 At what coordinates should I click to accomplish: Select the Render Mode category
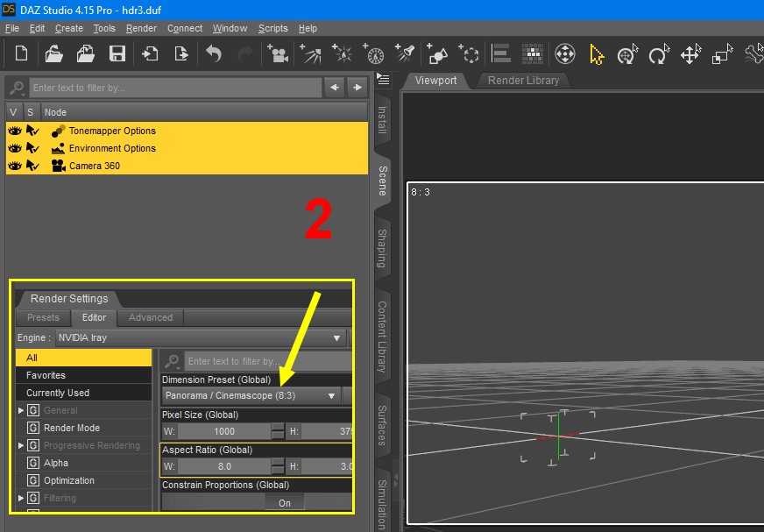(x=84, y=428)
